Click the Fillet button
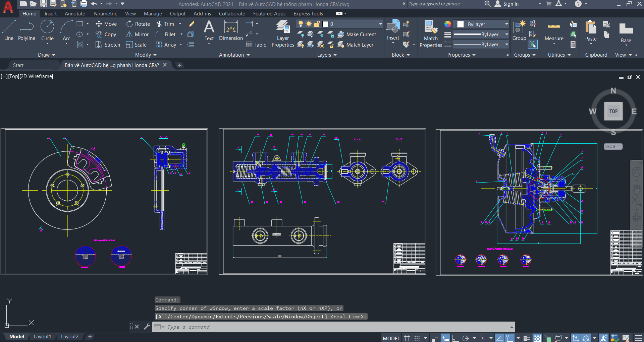 (166, 35)
